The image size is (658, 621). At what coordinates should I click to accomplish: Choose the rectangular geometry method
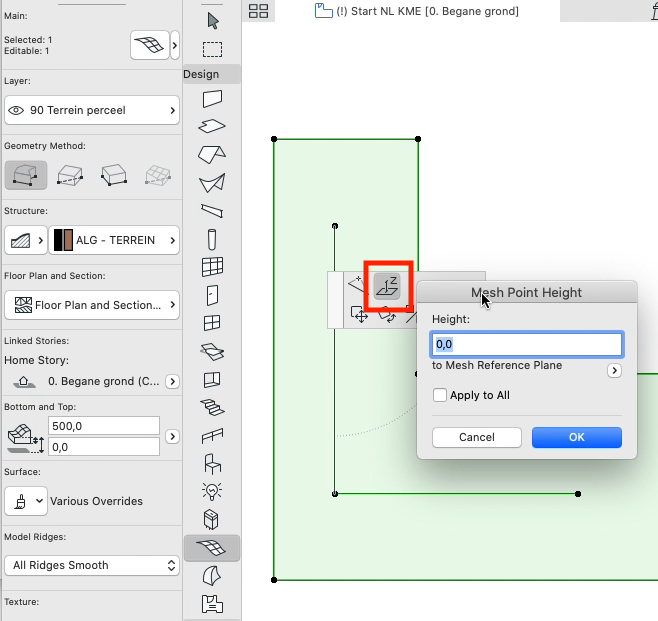tap(70, 175)
